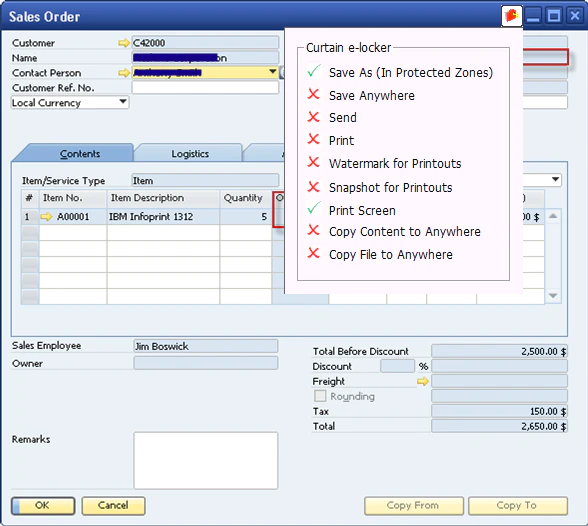
Task: Click the red X beside Copy File to Anywhere
Action: 314,253
